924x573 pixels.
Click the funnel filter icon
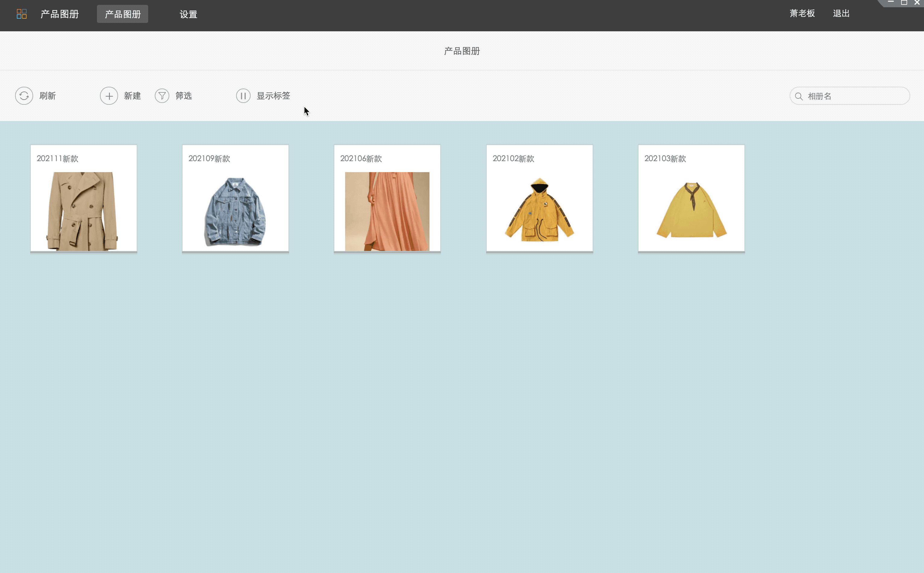[x=162, y=96]
